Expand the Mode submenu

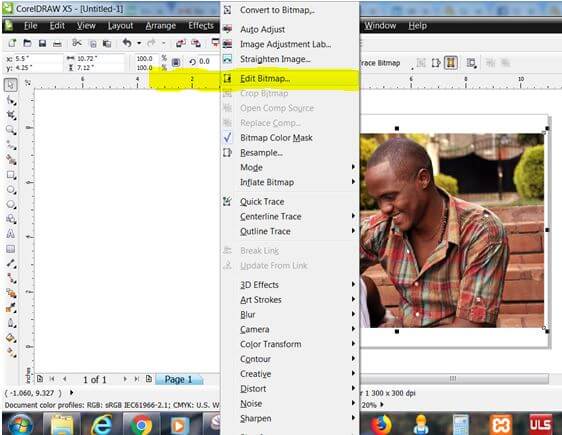click(x=290, y=167)
